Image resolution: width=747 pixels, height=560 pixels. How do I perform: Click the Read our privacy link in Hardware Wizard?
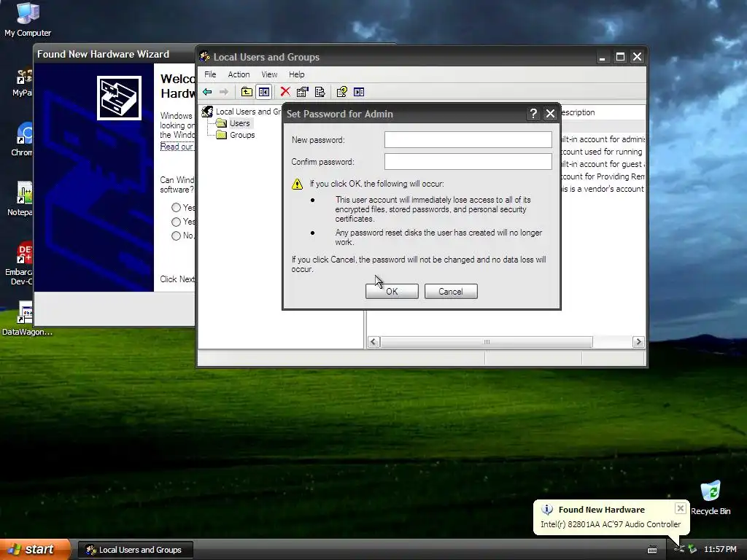pos(177,147)
